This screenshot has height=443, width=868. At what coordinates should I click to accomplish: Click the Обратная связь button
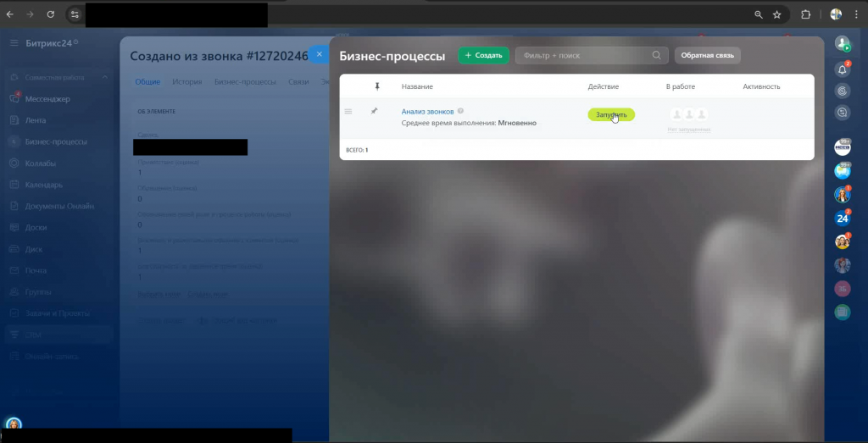tap(707, 55)
